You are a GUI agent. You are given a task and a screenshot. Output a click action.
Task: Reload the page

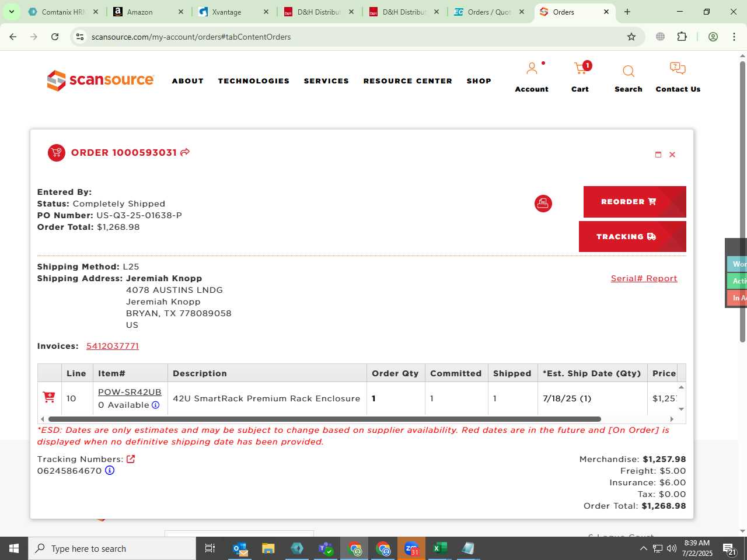click(x=55, y=37)
